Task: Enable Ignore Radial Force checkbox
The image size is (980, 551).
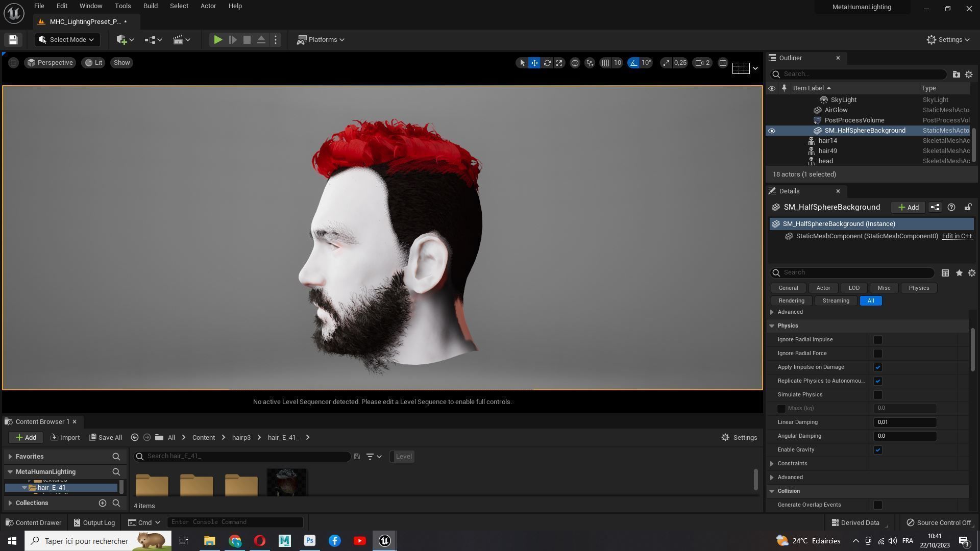Action: [x=877, y=354]
